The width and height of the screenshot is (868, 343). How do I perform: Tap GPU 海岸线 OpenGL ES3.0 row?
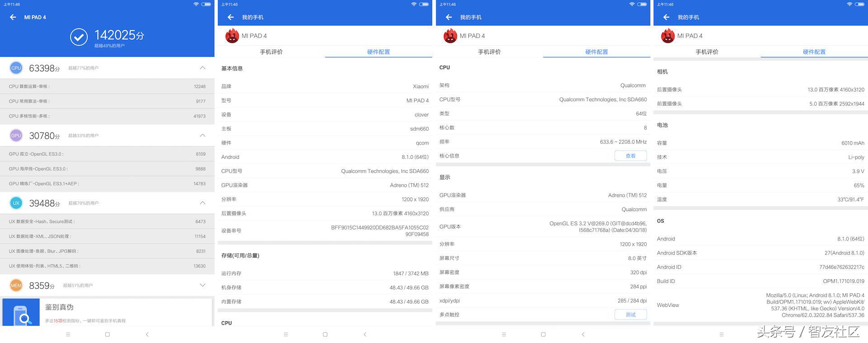pyautogui.click(x=107, y=169)
